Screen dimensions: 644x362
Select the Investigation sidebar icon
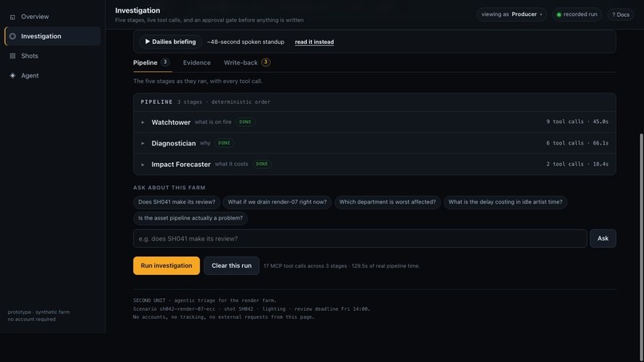pyautogui.click(x=13, y=36)
